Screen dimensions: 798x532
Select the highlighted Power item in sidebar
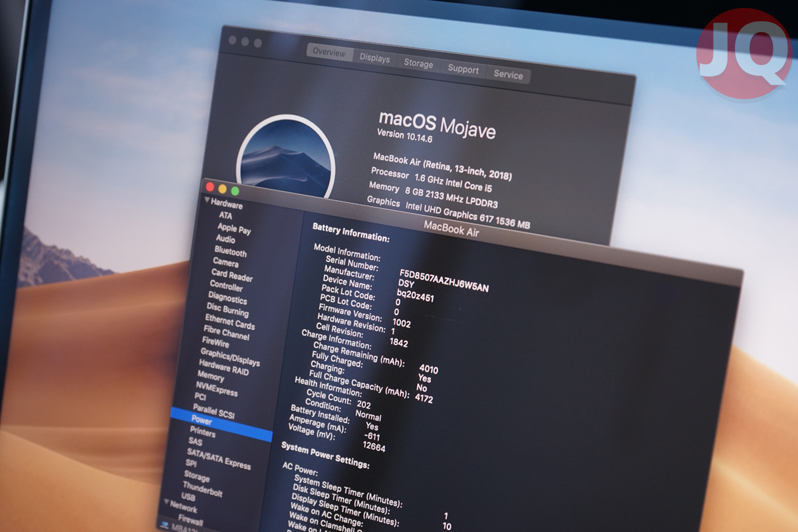click(221, 424)
